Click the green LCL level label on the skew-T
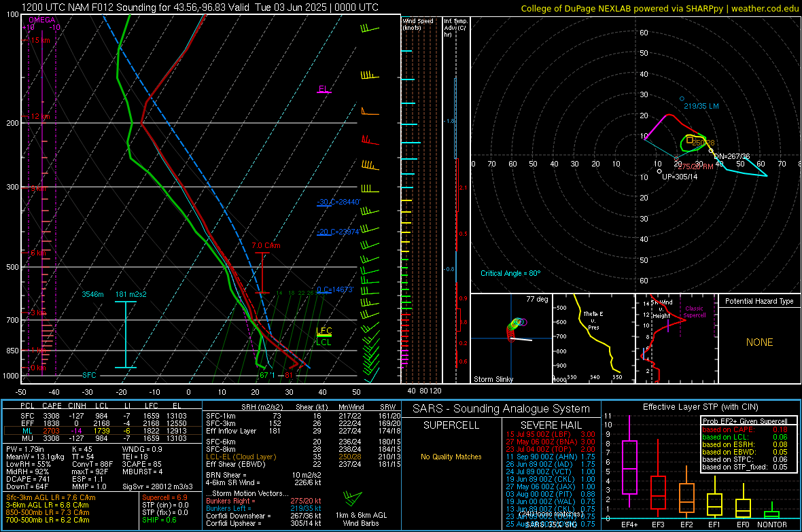 point(324,342)
